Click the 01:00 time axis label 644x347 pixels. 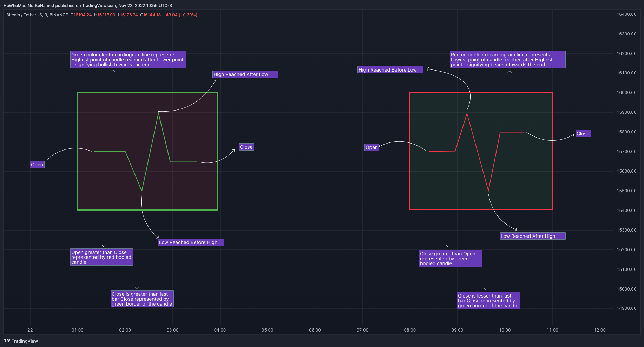(x=78, y=330)
